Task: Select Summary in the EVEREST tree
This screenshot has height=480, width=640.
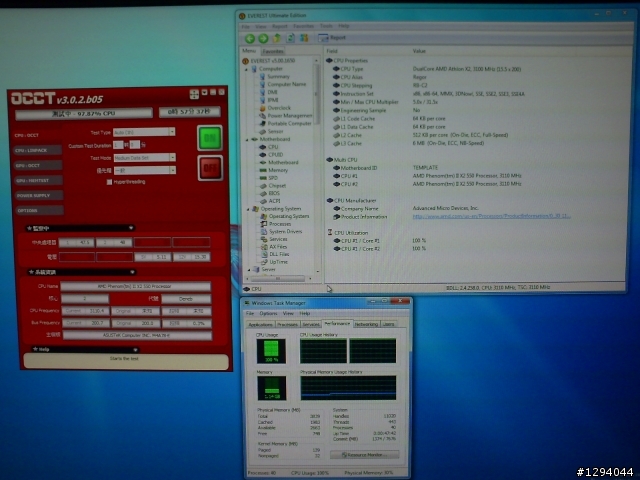Action: pyautogui.click(x=278, y=76)
